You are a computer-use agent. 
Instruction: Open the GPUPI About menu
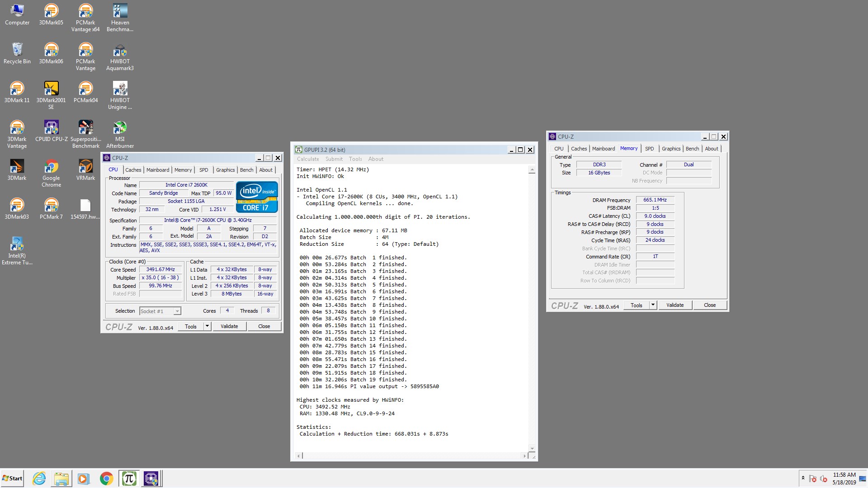tap(376, 159)
